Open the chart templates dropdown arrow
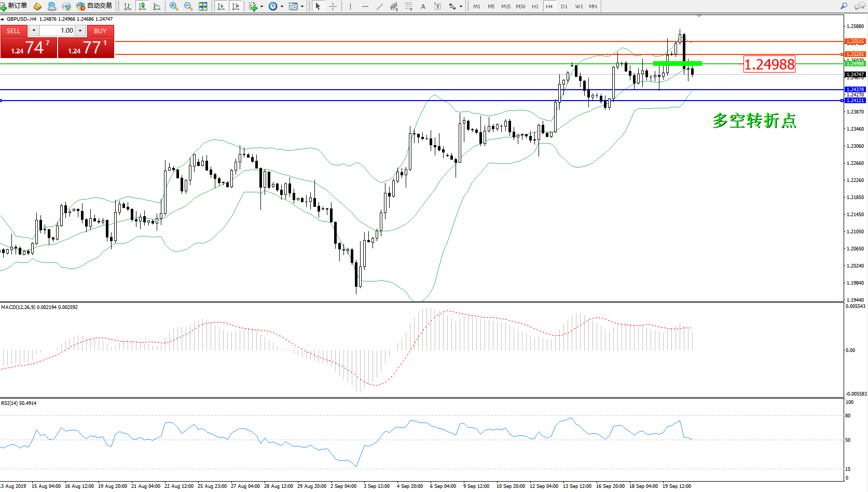The height and width of the screenshot is (492, 868). pyautogui.click(x=302, y=7)
